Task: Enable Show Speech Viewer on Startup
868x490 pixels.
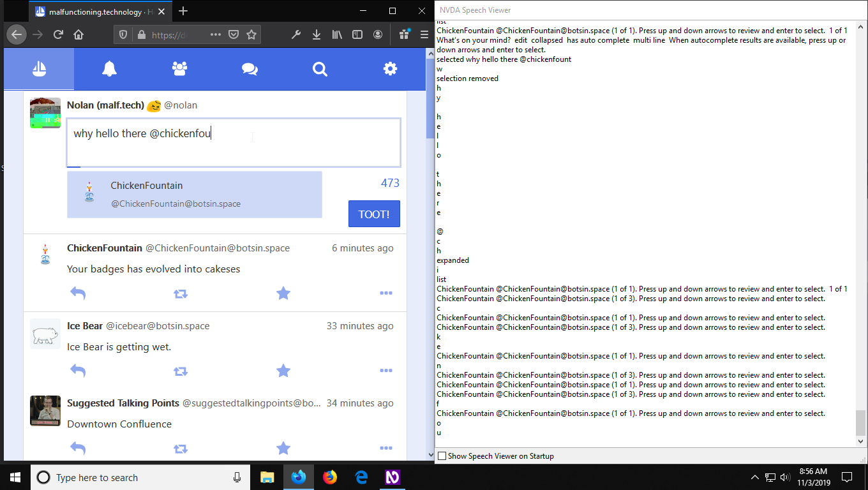Action: (x=442, y=456)
